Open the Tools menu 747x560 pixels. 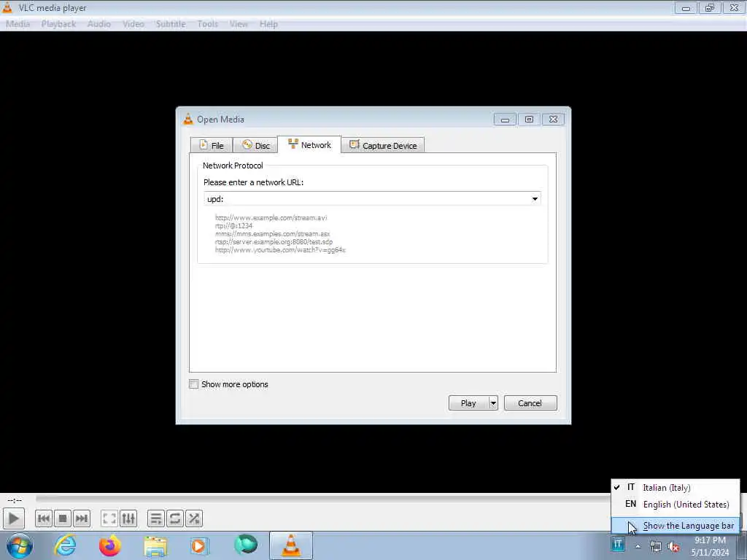208,24
